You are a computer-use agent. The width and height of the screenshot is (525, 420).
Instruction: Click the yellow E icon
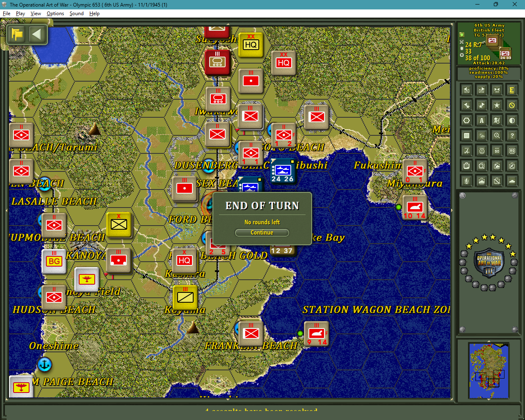click(512, 90)
